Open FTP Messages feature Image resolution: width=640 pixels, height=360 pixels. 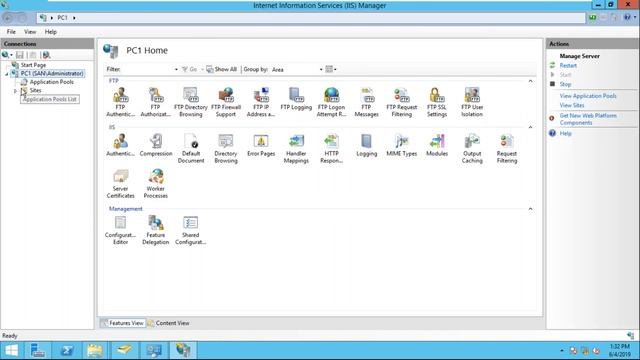tap(366, 102)
